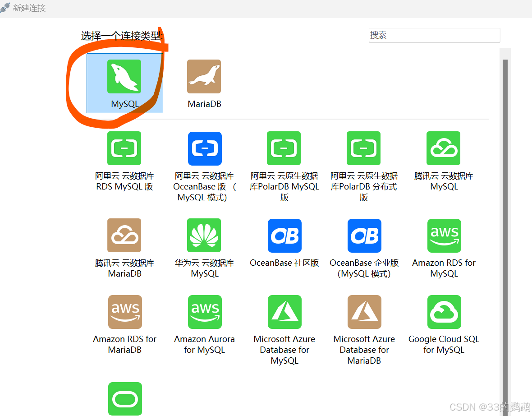Select the 腾讯云 云数据库 MySQL icon

click(444, 148)
